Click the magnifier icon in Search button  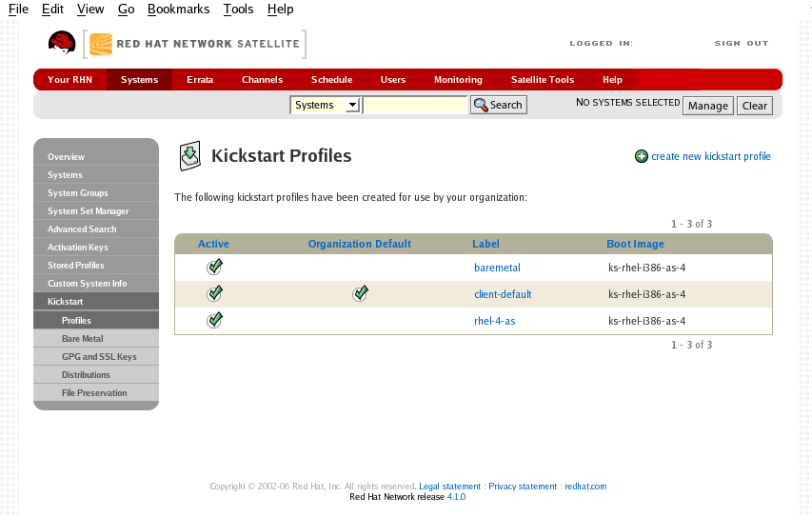click(480, 106)
